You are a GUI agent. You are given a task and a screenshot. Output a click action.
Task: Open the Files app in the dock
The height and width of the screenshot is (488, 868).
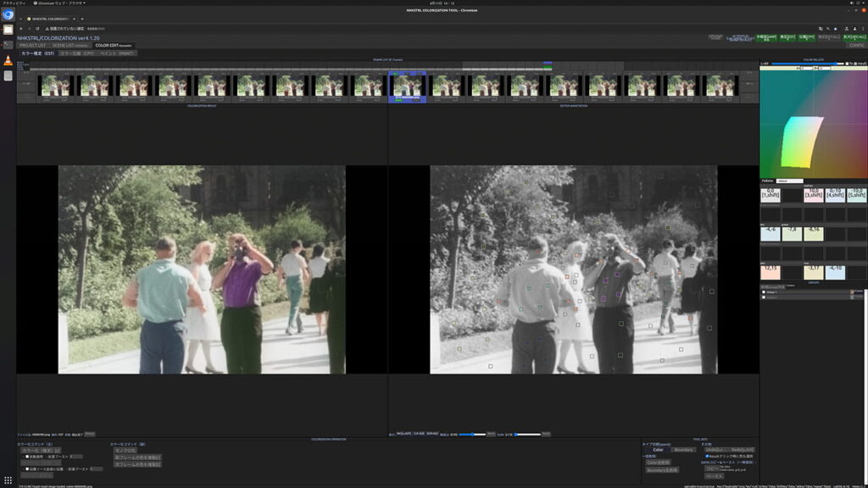click(x=8, y=30)
